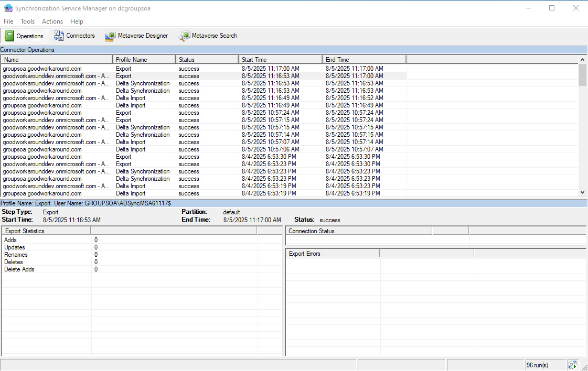Open the Metaverse Designer icon

(110, 36)
